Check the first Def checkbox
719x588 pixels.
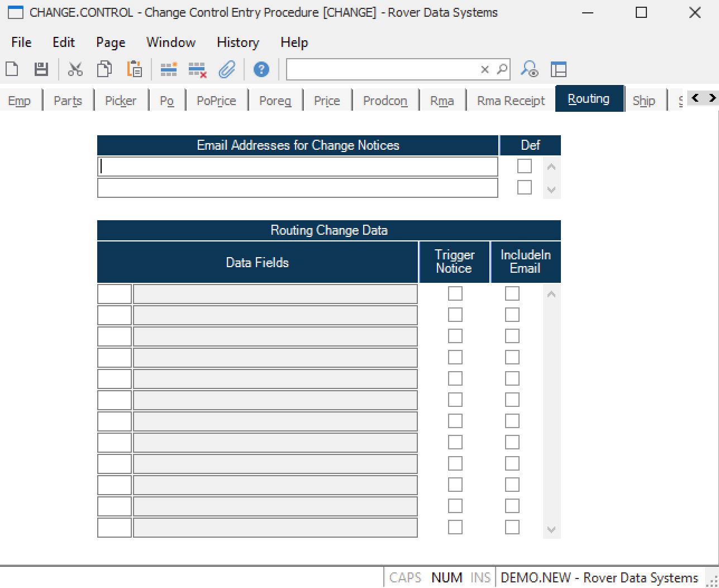point(524,166)
